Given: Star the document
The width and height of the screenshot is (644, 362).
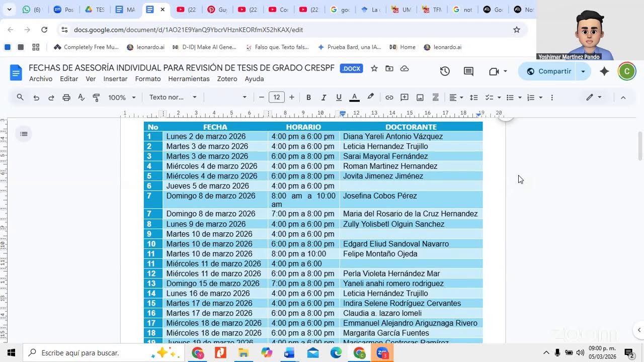Looking at the screenshot, I should [x=374, y=68].
